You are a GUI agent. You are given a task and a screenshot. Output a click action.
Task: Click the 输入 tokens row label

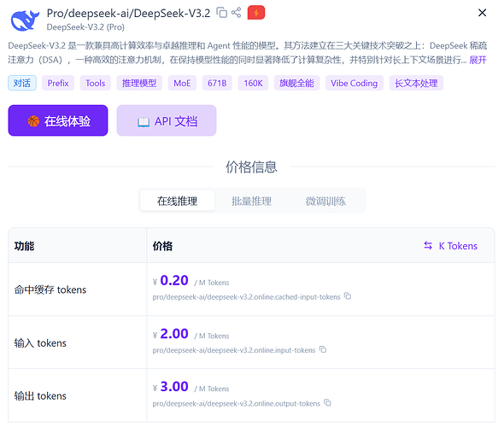click(x=40, y=343)
